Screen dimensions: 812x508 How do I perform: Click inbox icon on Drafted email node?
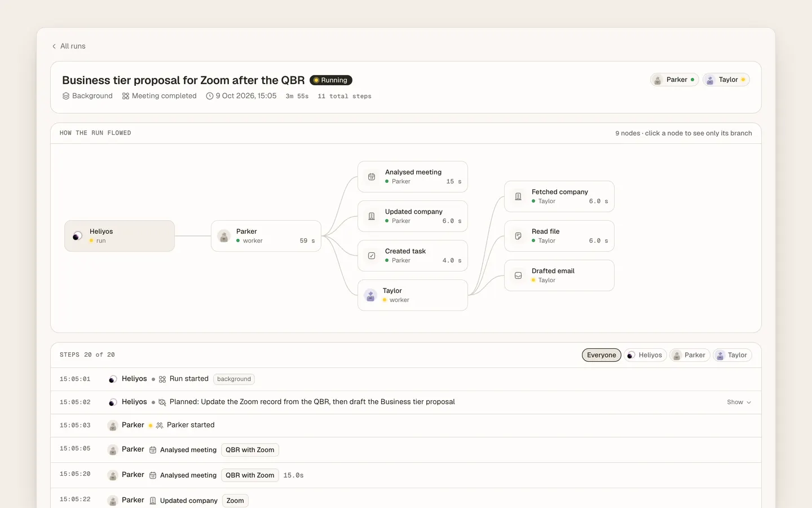[518, 275]
